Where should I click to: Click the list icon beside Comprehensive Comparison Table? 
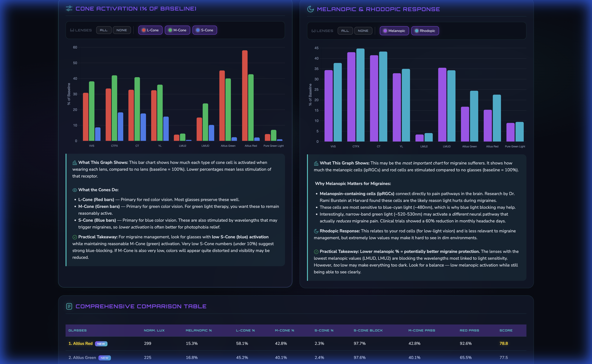(x=69, y=306)
